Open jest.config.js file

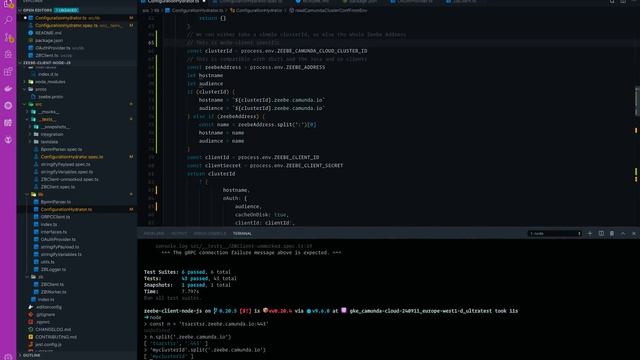click(49, 344)
